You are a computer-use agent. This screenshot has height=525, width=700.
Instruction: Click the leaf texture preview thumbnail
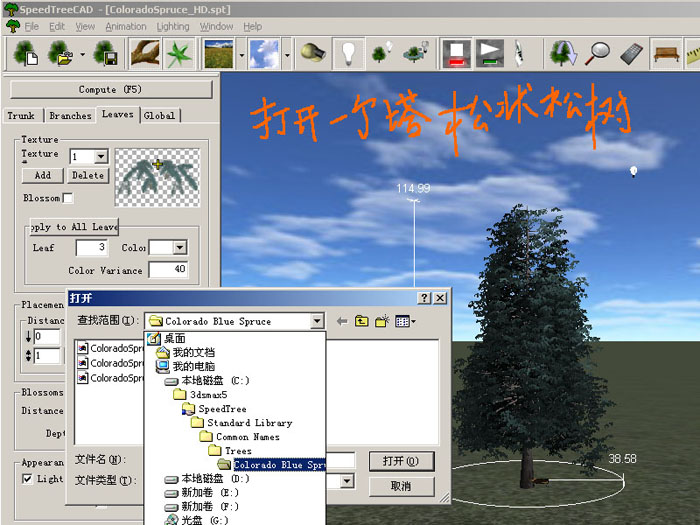pos(157,177)
